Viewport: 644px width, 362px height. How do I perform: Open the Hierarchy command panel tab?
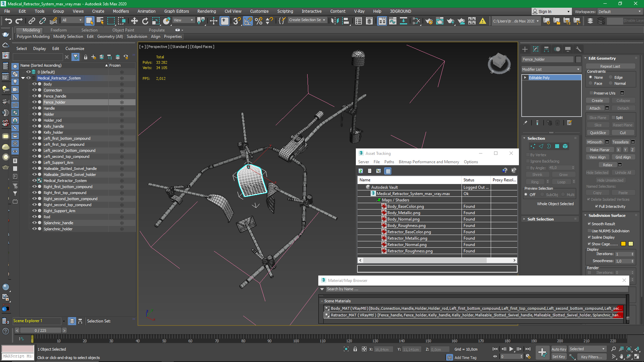click(x=546, y=49)
